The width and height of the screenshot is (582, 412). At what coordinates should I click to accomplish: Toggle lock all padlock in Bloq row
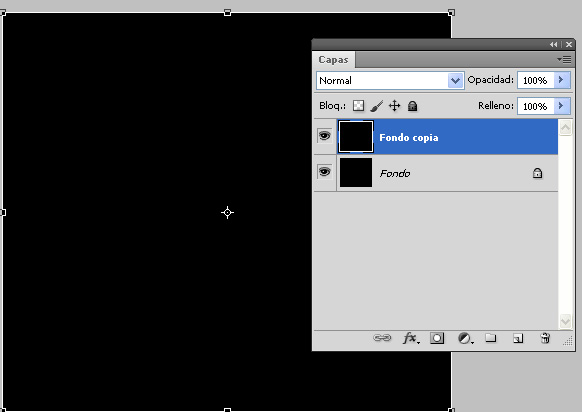412,106
